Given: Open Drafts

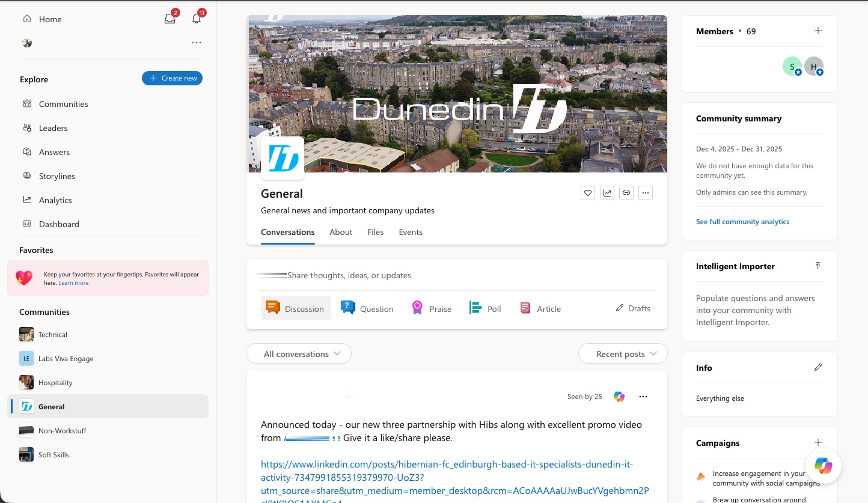Looking at the screenshot, I should [x=633, y=308].
